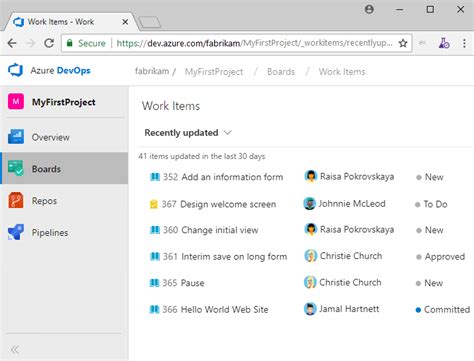The image size is (474, 361).
Task: Bookmark page with star icon
Action: (x=403, y=43)
